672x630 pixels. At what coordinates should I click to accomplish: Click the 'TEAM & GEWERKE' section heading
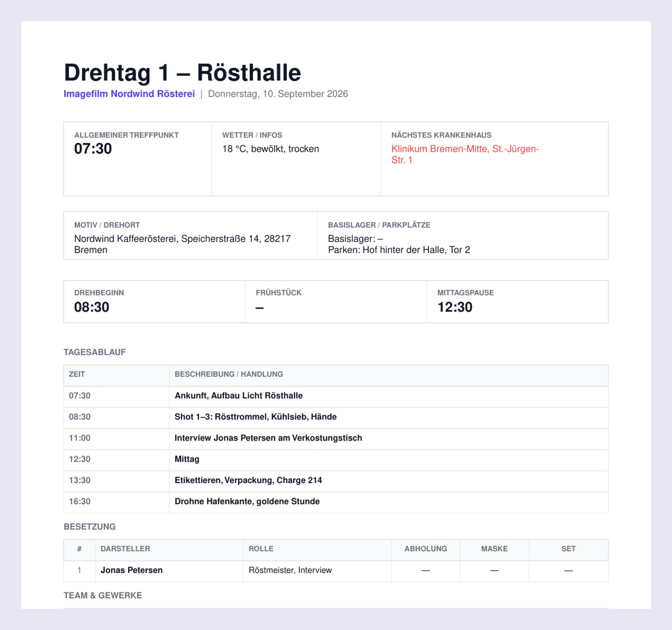coord(103,595)
